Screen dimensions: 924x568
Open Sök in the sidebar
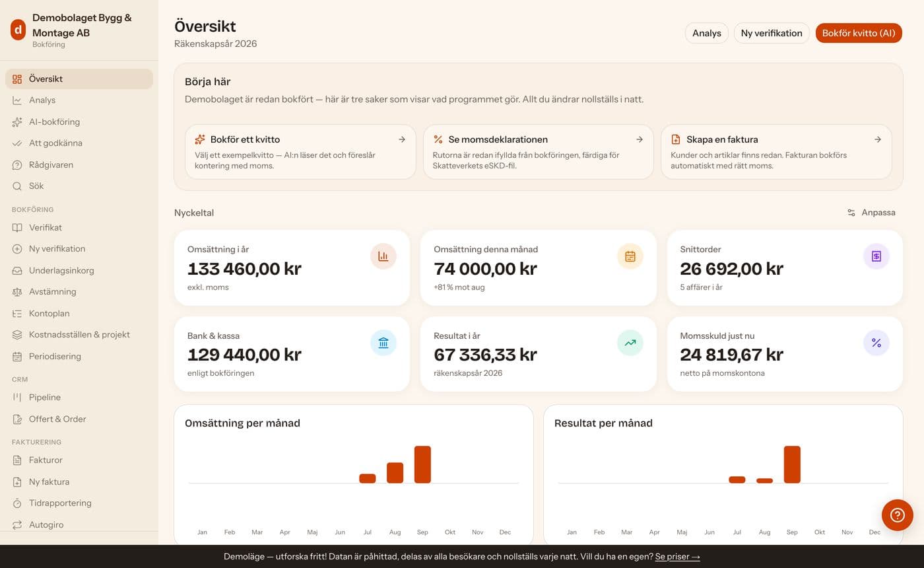click(79, 186)
